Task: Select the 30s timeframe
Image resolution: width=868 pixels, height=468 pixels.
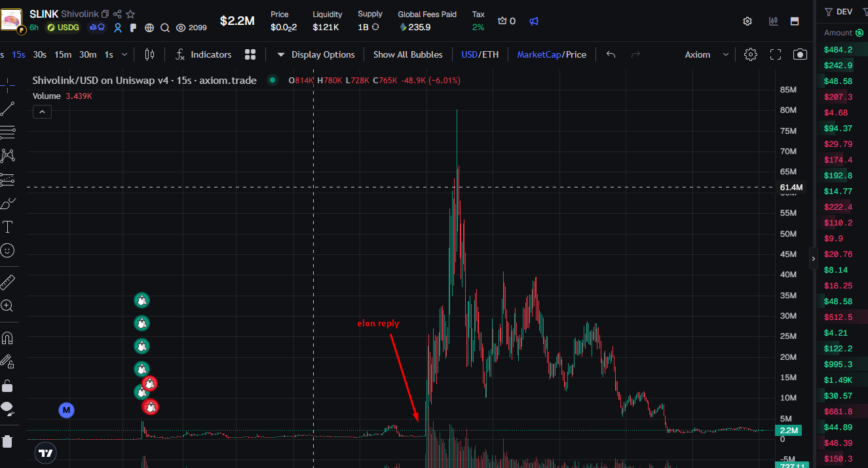Action: tap(40, 54)
